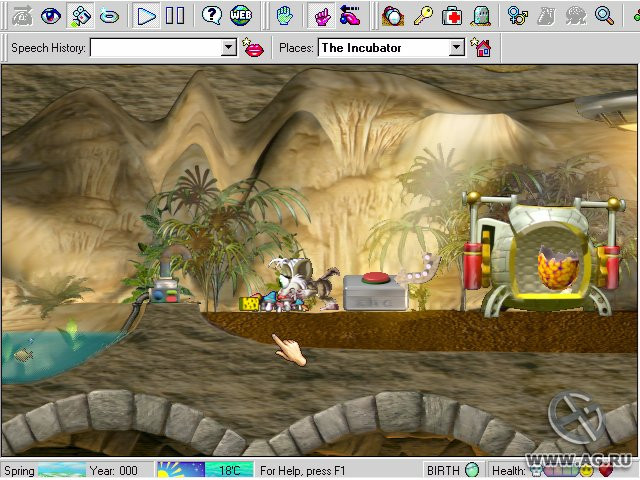Click the house with star favorite-place icon
The image size is (640, 480).
pos(481,47)
